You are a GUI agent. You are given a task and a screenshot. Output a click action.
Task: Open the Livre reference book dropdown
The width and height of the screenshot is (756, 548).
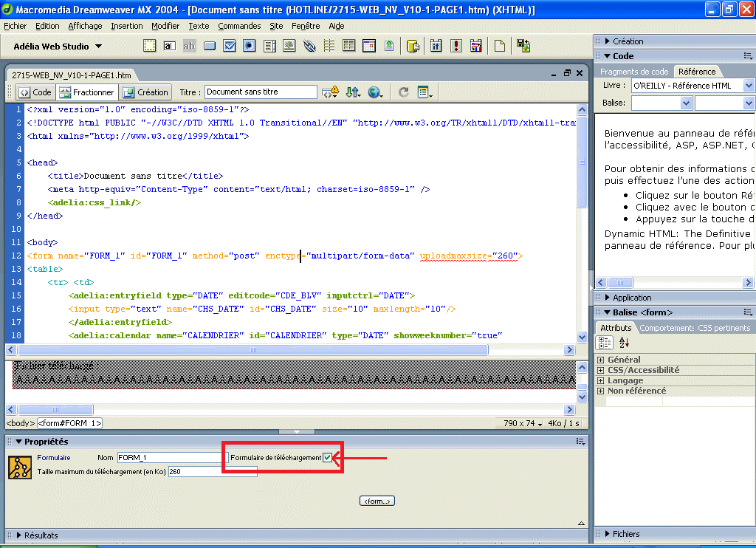748,86
